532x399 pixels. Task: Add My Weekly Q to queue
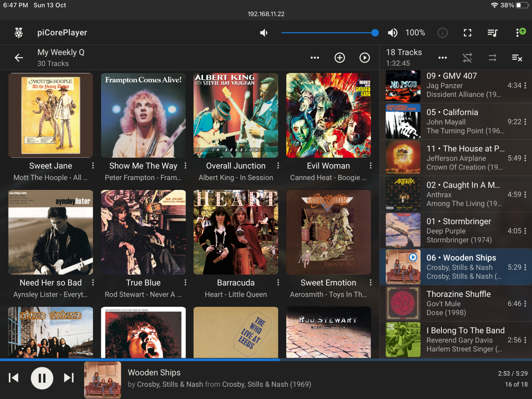(x=340, y=58)
